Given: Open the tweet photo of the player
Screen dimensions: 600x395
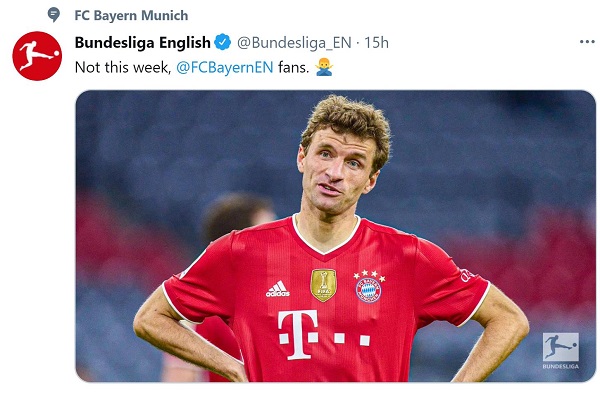Looking at the screenshot, I should (x=336, y=236).
